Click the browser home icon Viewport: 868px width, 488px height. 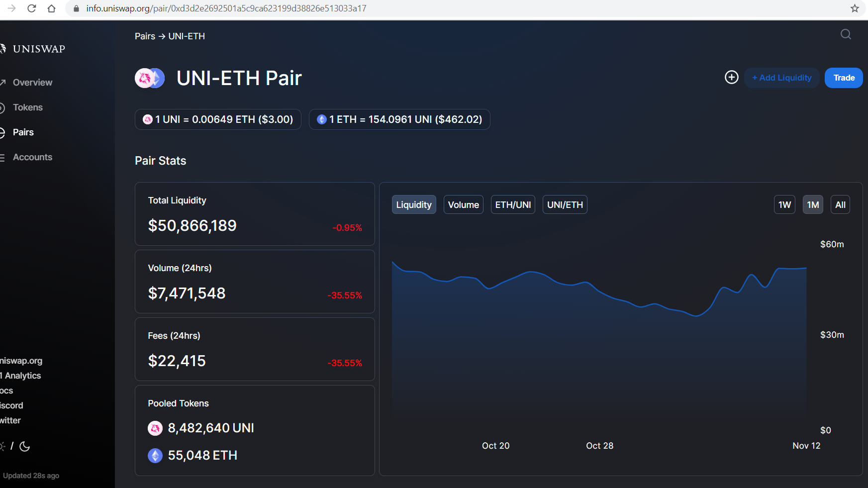[x=51, y=8]
